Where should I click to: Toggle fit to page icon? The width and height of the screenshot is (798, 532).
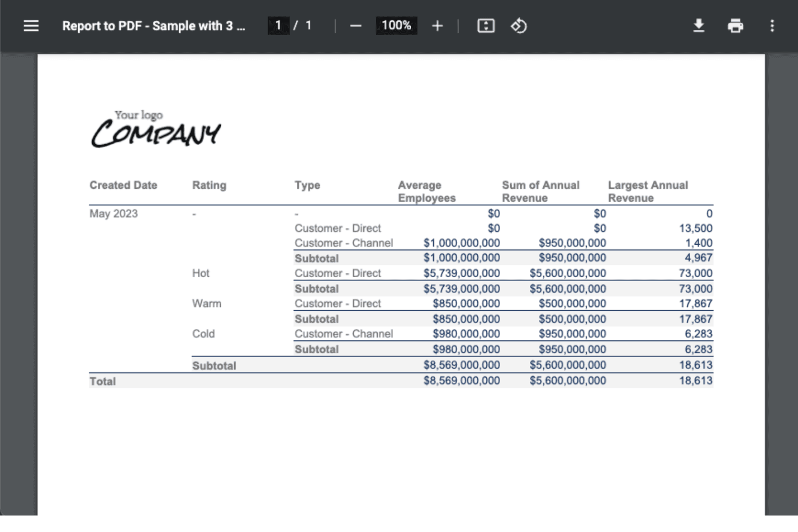pos(486,26)
